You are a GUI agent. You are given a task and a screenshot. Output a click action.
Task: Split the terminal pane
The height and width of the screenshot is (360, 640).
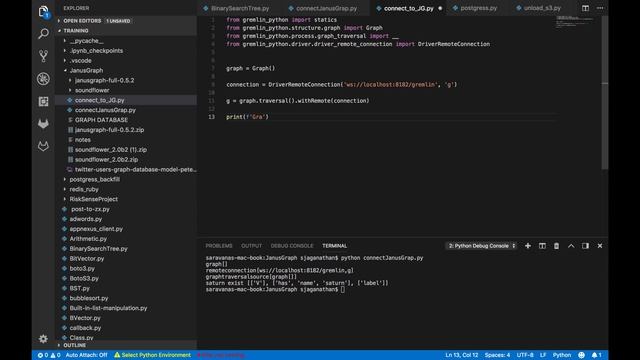[542, 246]
